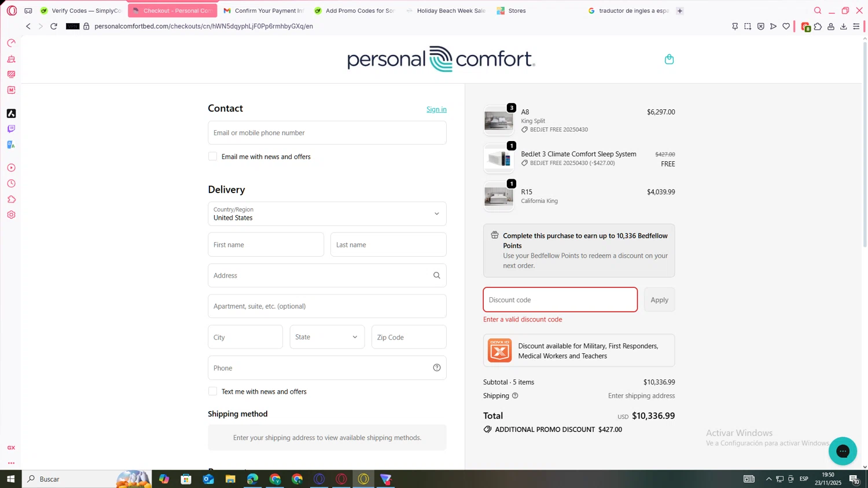868x488 pixels.
Task: Show hidden system tray icons
Action: point(768,479)
